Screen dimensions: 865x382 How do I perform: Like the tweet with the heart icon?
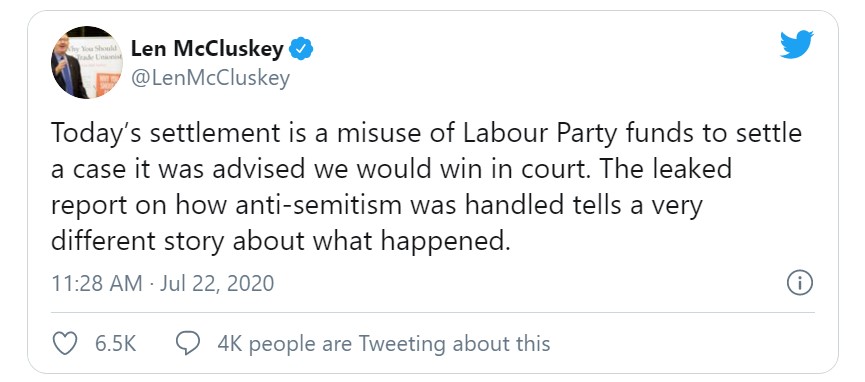65,343
